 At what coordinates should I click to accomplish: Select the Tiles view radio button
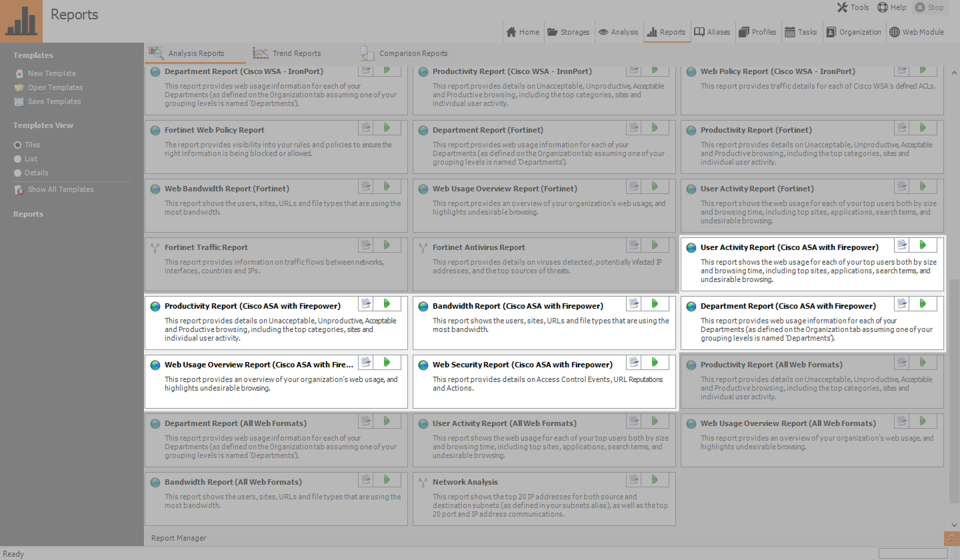[x=18, y=145]
